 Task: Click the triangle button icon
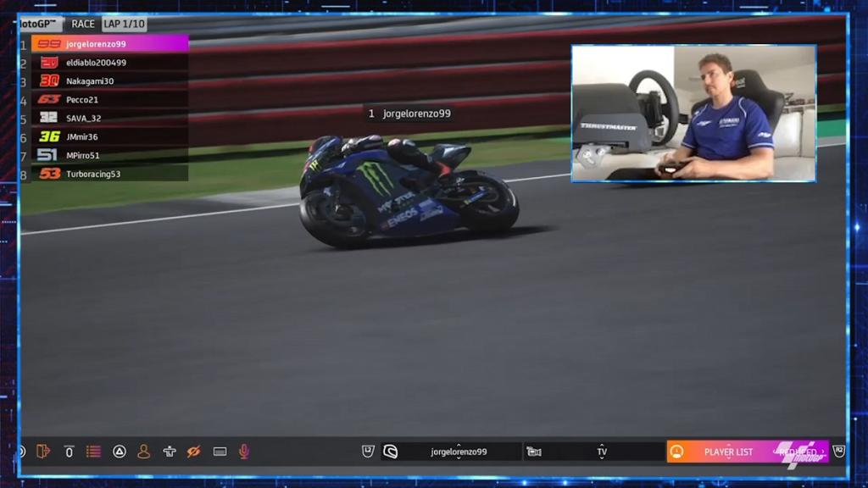pyautogui.click(x=119, y=452)
